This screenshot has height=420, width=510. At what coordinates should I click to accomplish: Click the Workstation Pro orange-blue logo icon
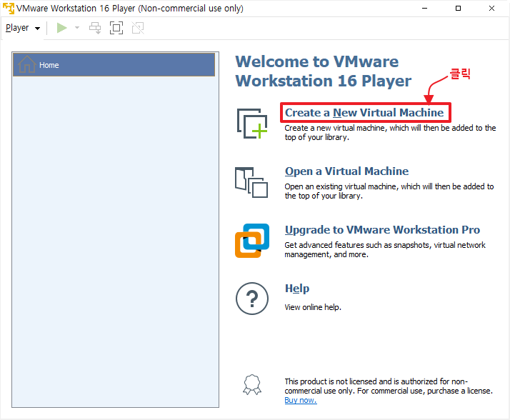tap(252, 241)
